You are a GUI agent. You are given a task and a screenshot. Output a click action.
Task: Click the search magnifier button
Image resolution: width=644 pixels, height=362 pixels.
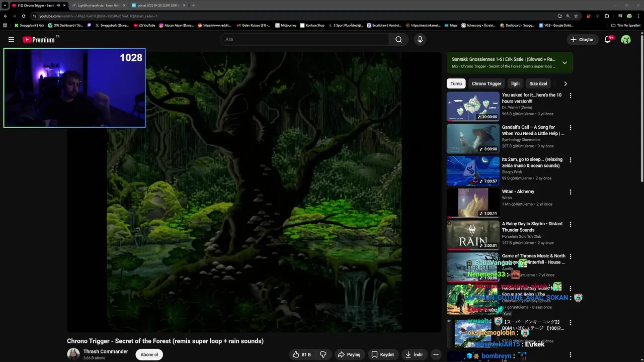click(x=398, y=40)
